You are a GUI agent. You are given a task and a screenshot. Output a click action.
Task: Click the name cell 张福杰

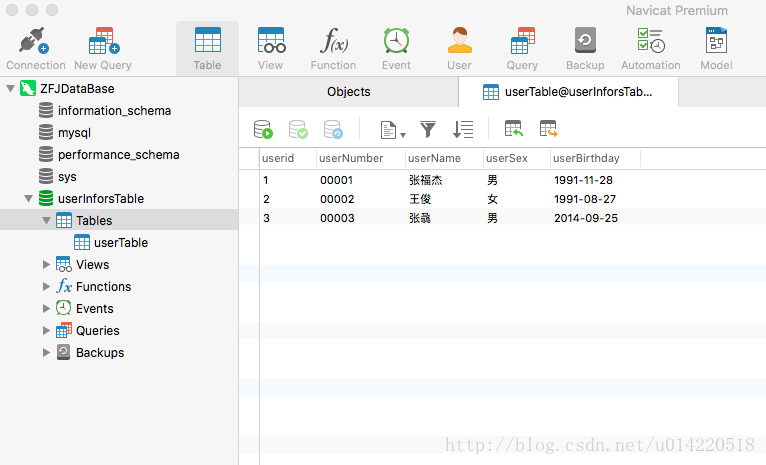click(x=426, y=180)
